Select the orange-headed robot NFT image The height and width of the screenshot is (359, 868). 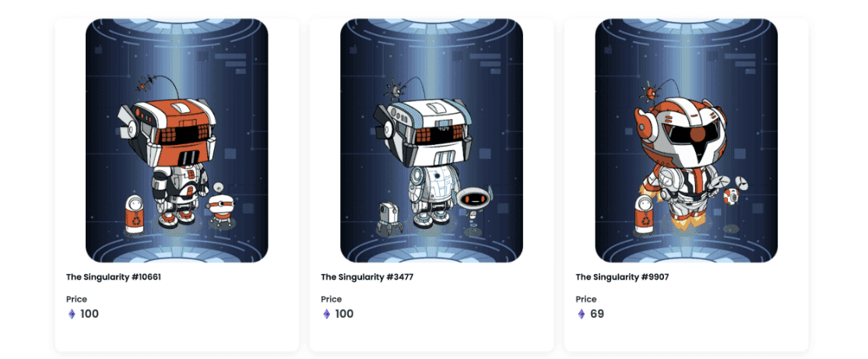(177, 141)
